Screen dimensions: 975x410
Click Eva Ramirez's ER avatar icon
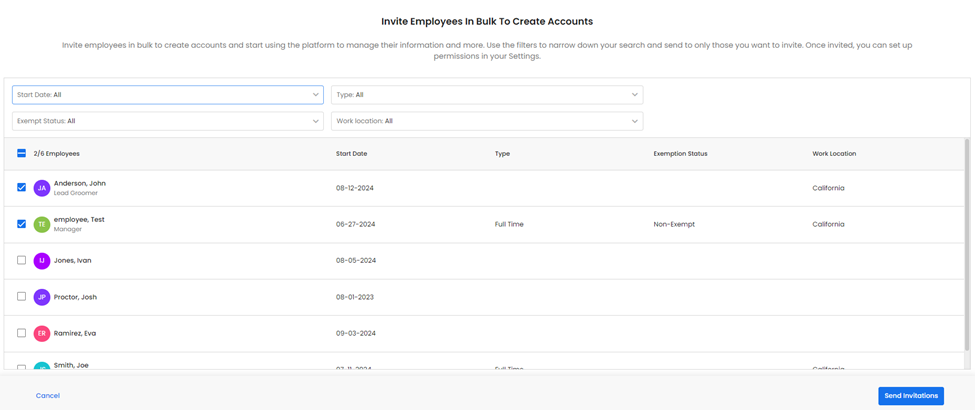coord(42,333)
